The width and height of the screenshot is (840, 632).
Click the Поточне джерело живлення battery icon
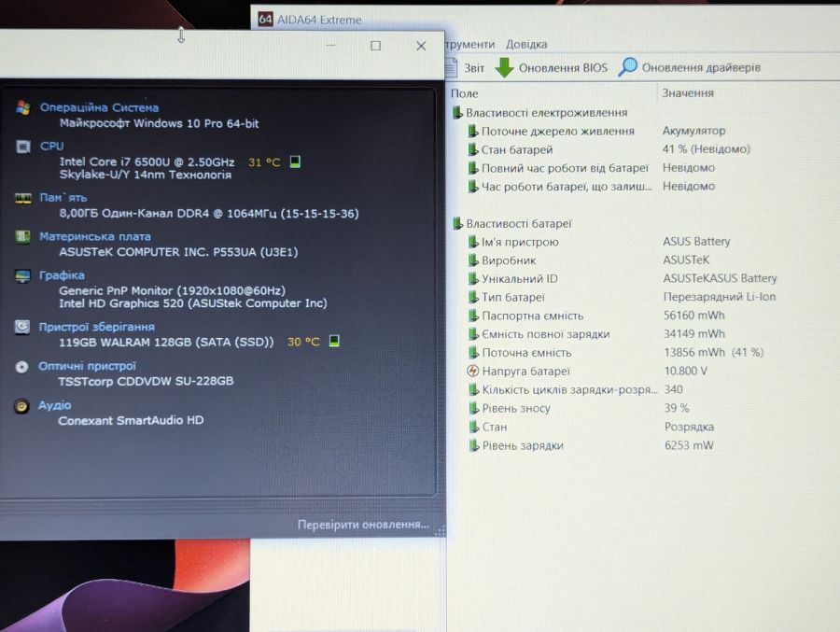tap(472, 131)
